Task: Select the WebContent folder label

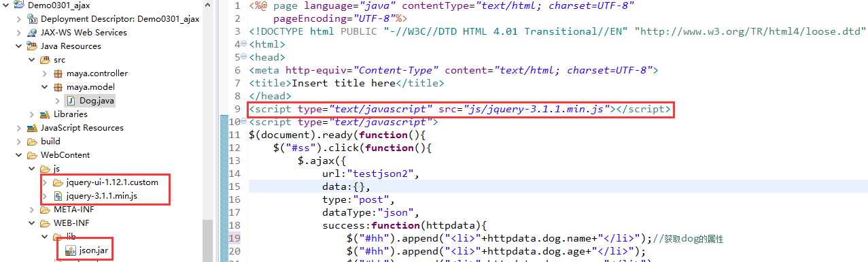Action: (x=65, y=154)
